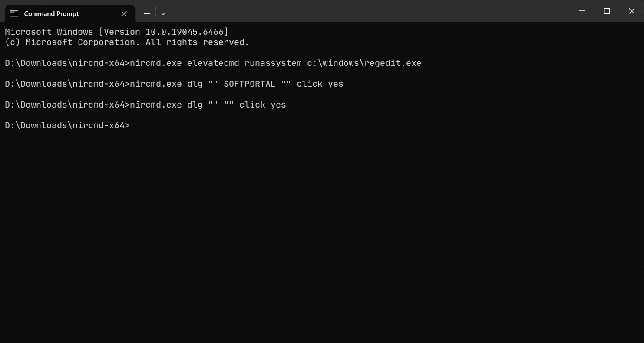This screenshot has width=644, height=343.
Task: Click the Command Prompt tab icon
Action: [14, 13]
